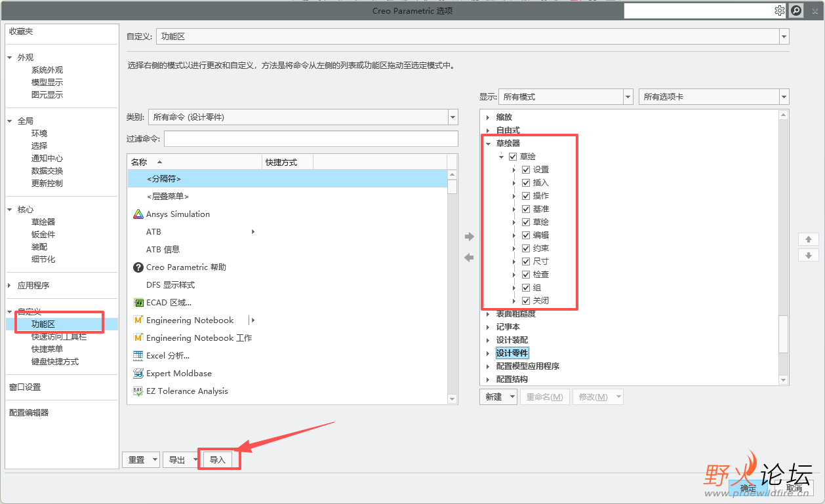The height and width of the screenshot is (504, 825).
Task: Click the 取消 button
Action: [794, 488]
